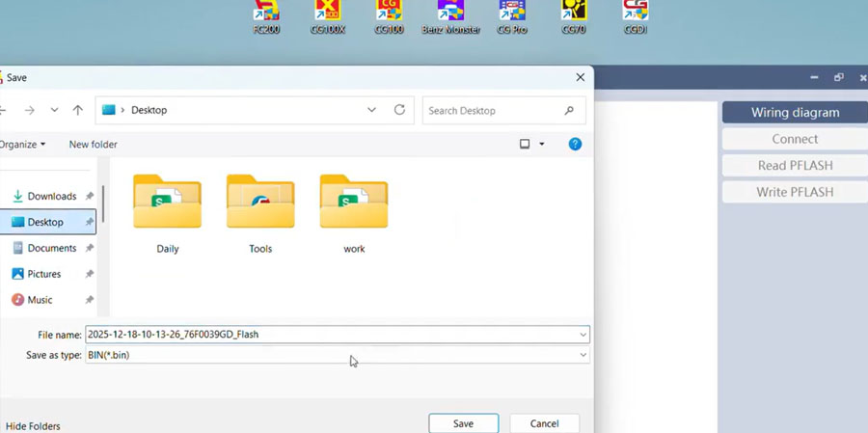Screen dimensions: 868x433
Task: Launch the CG Pro desktop icon
Action: [x=511, y=14]
